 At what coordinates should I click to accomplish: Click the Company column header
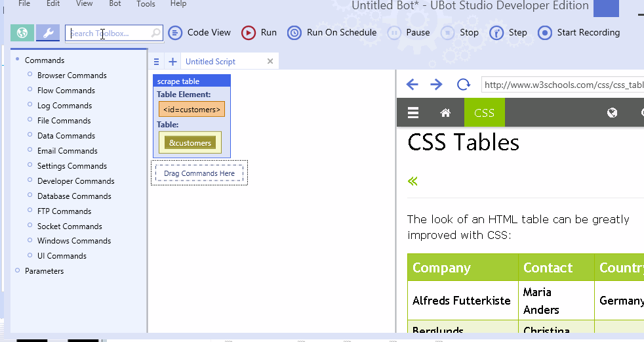tap(463, 268)
